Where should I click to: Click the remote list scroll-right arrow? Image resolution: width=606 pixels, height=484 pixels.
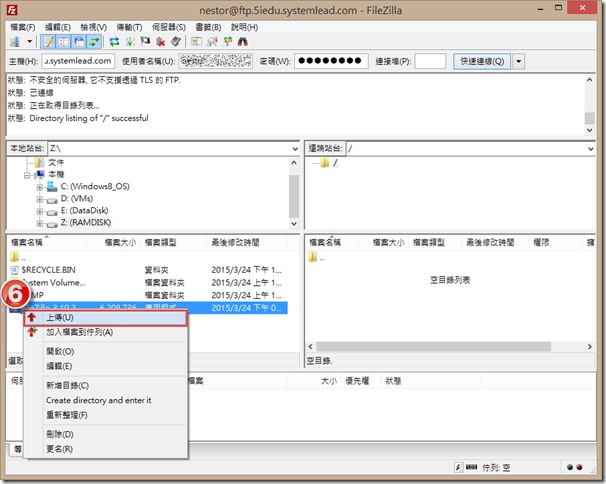[x=589, y=346]
